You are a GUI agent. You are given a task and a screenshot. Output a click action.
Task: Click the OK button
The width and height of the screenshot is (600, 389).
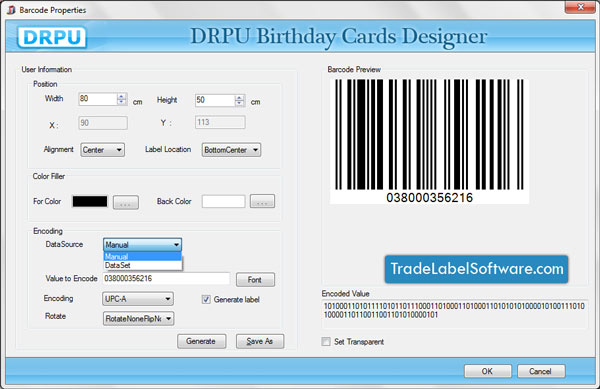coord(488,371)
